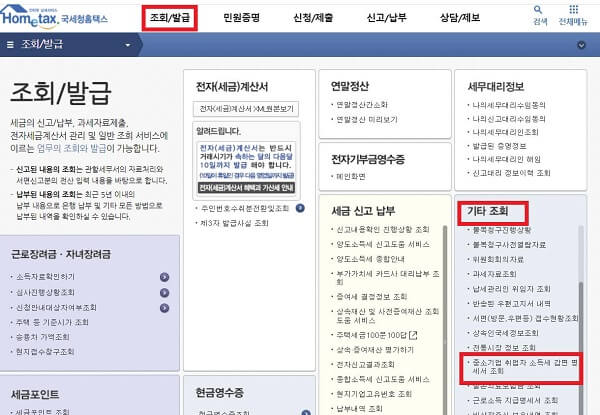Screen dimensions: 600x415
Task: Click scrollbar of 세금 신고 납부 list
Action: [x=445, y=320]
